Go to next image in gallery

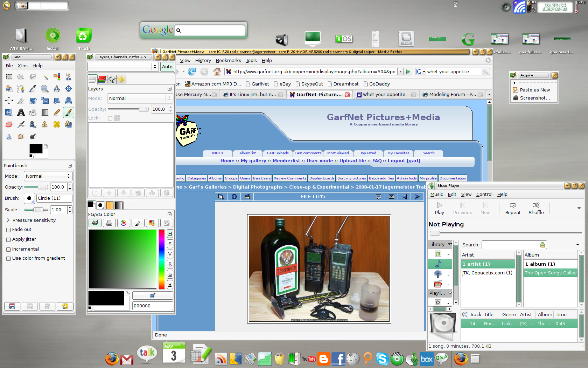[x=417, y=197]
